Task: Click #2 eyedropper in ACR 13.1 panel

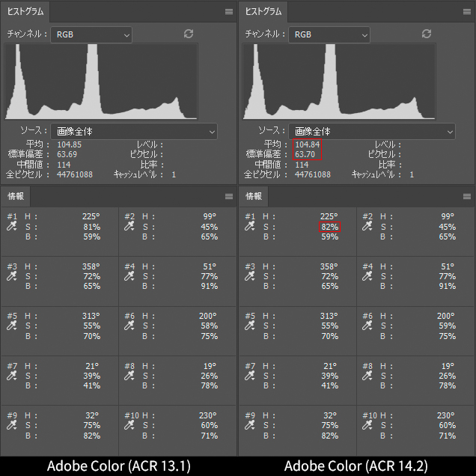Action: coord(129,226)
